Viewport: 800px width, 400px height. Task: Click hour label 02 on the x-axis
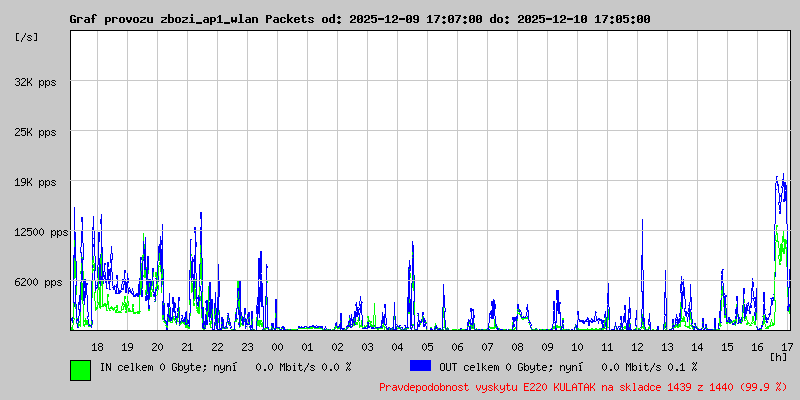337,347
